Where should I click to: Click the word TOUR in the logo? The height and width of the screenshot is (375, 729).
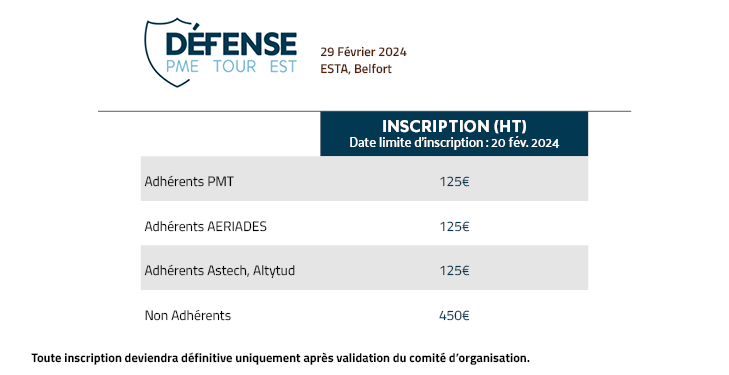tap(235, 67)
